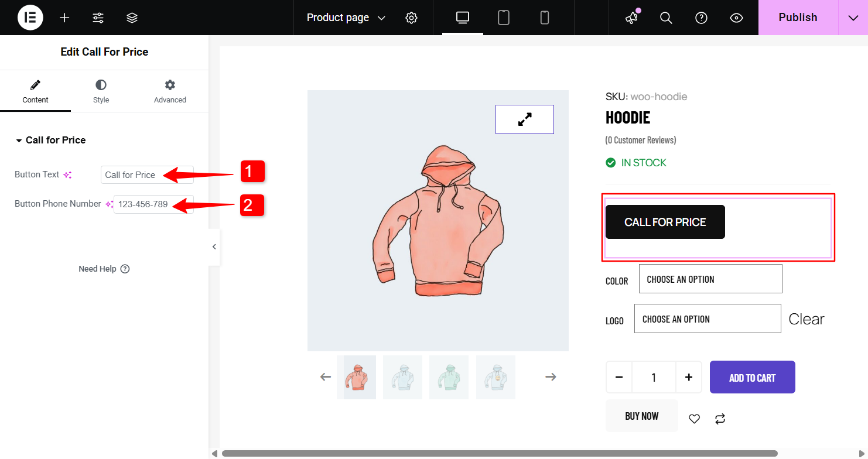Select the green hoodie thumbnail
This screenshot has width=868, height=459.
pos(449,377)
